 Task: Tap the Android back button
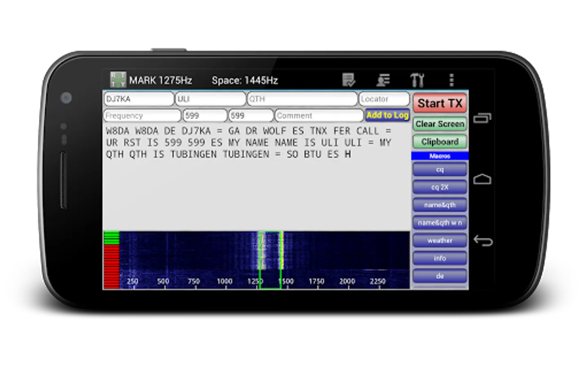click(483, 241)
